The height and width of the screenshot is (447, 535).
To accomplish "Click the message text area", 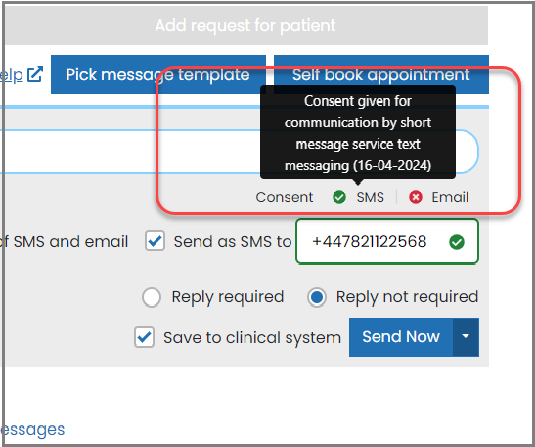I will click(239, 152).
